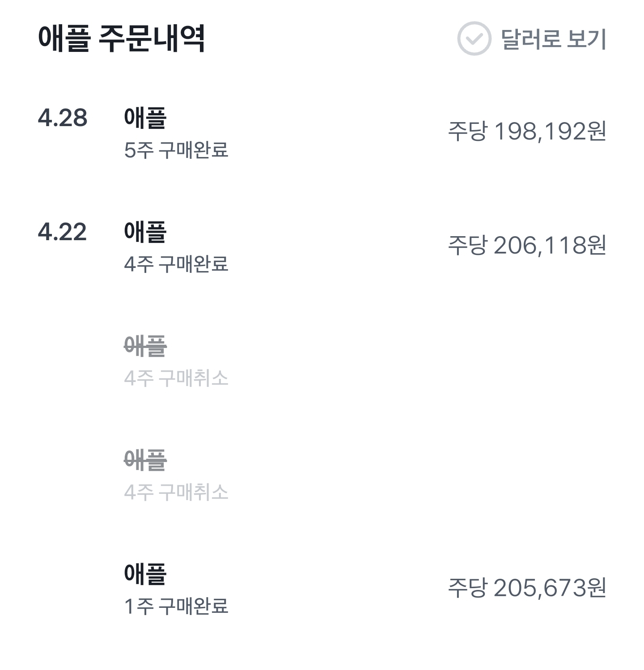
Task: View details of the one-share purchase row
Action: (322, 589)
